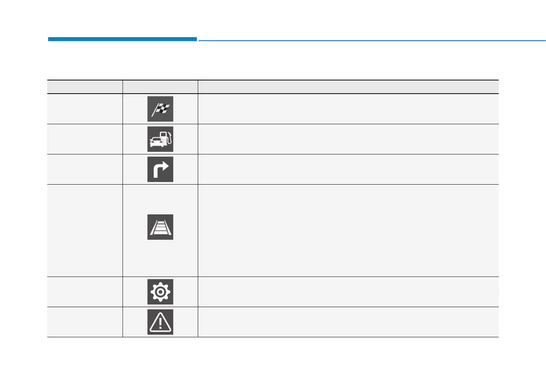The height and width of the screenshot is (392, 546).
Task: Click the large blank description cell beside lane icon
Action: (x=348, y=231)
